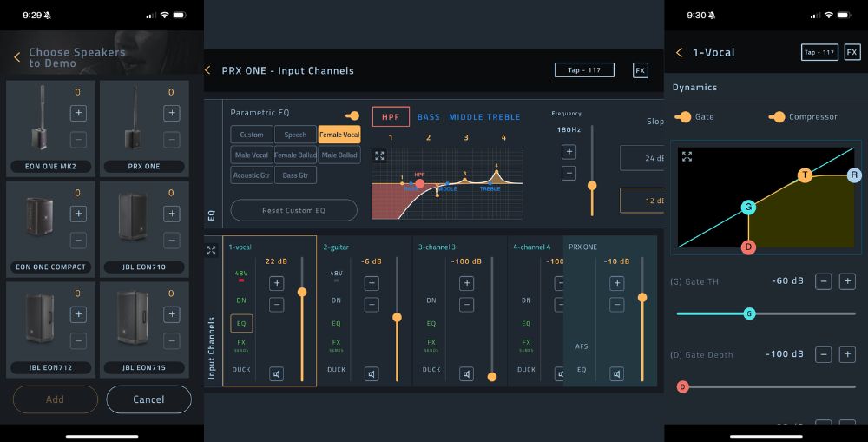The height and width of the screenshot is (442, 868).
Task: Mute the 1-vocal channel
Action: (x=277, y=374)
